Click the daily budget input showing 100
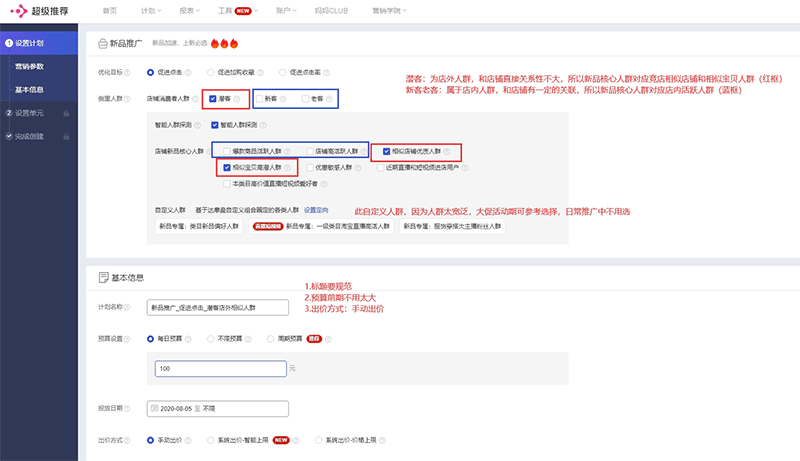 [220, 370]
